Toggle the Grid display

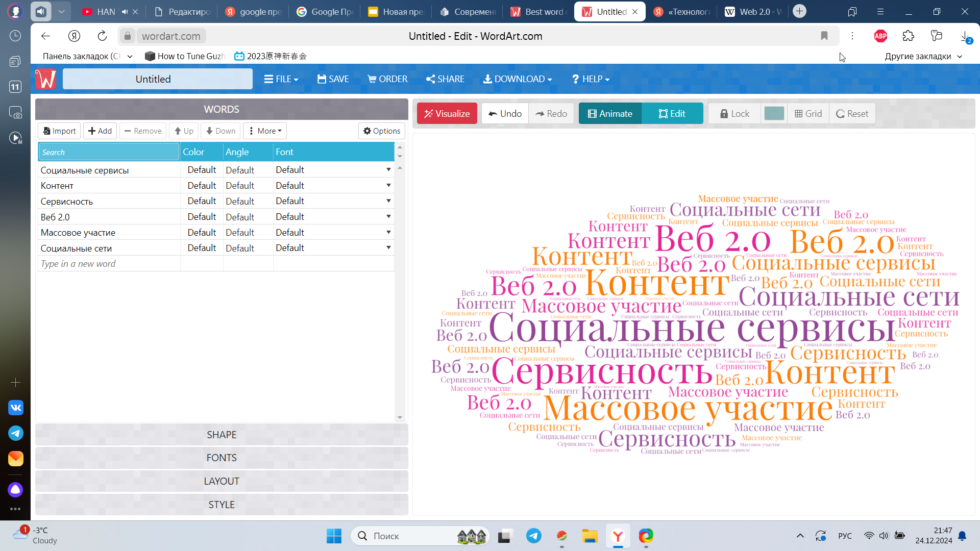click(808, 113)
